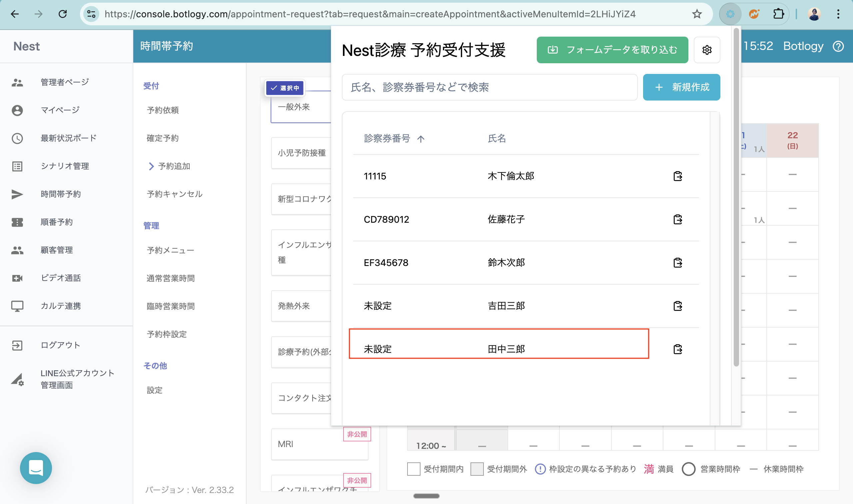853x504 pixels.
Task: Click the 受付期間外 legend box
Action: (476, 469)
